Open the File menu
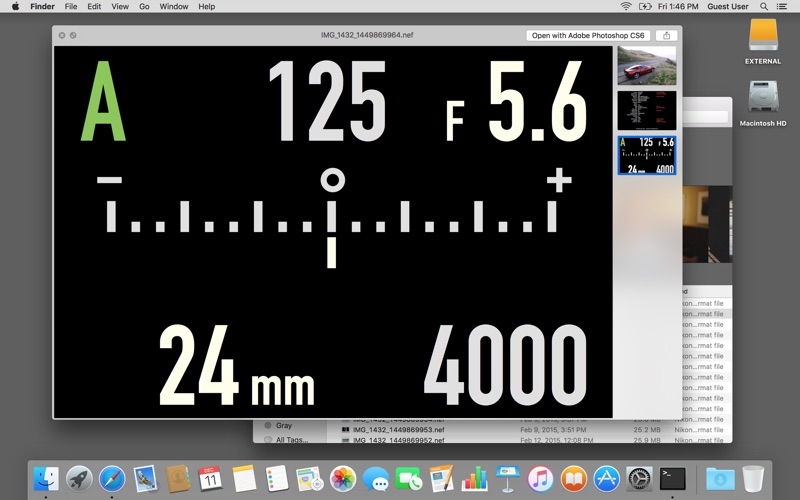800x500 pixels. [71, 6]
